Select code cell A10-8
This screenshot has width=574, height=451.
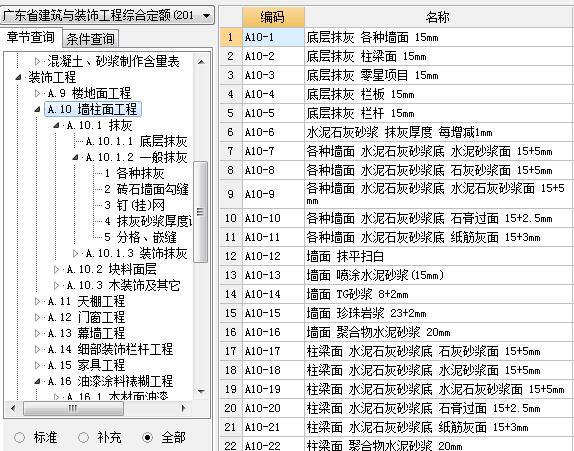tap(273, 170)
